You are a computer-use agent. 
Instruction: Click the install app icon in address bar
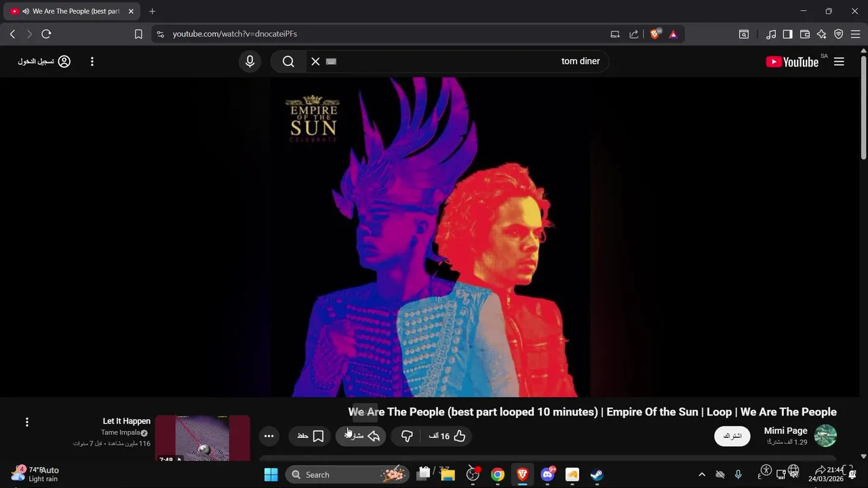[615, 34]
